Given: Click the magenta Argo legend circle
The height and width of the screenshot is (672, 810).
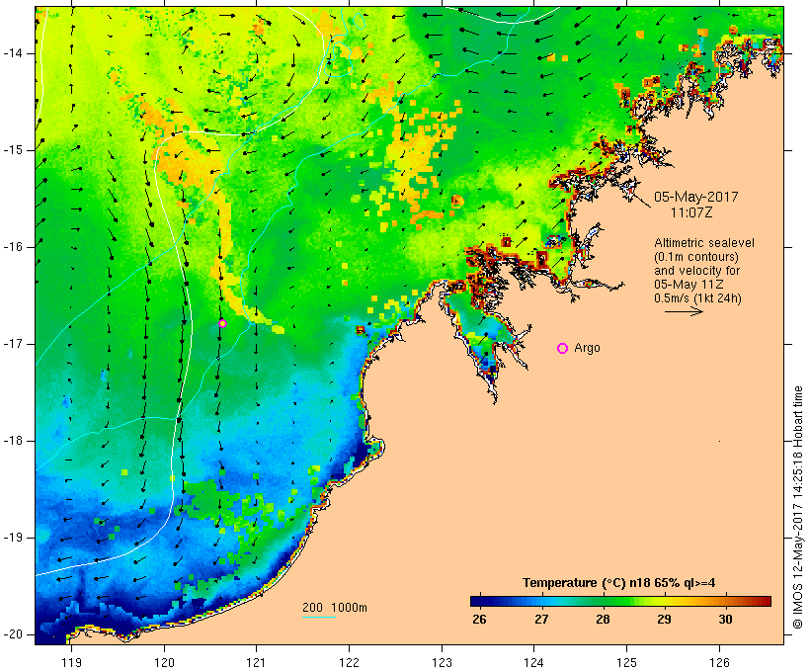Looking at the screenshot, I should pos(563,349).
